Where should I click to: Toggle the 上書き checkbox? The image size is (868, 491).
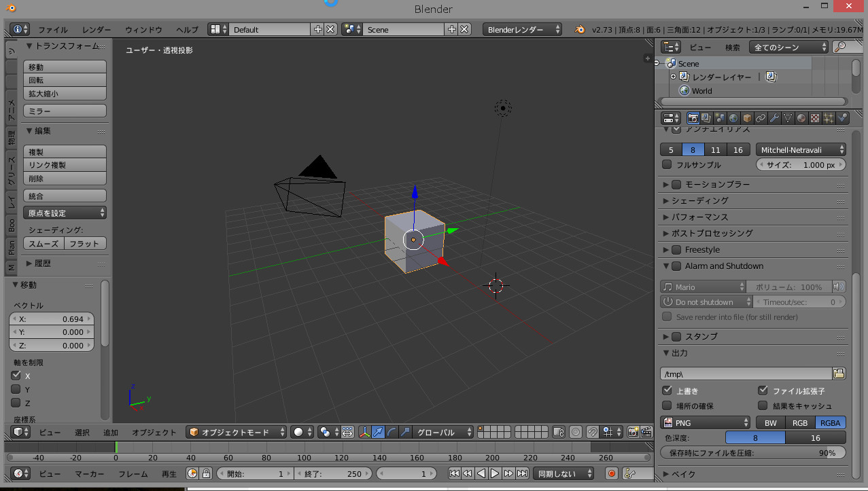667,390
